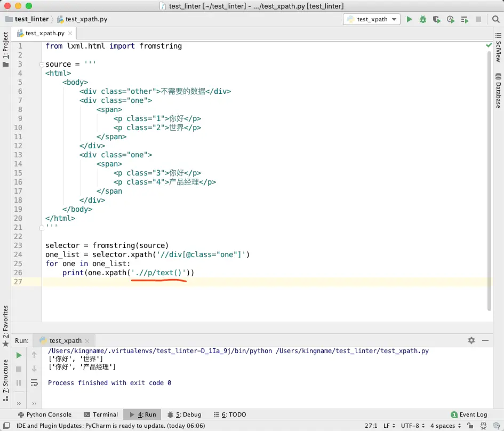The image size is (504, 431).
Task: Open Run panel settings gear
Action: click(471, 340)
